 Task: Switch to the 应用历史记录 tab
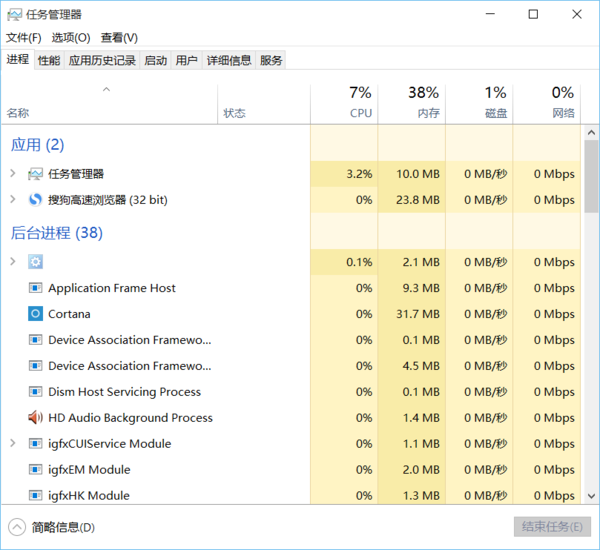[x=102, y=60]
